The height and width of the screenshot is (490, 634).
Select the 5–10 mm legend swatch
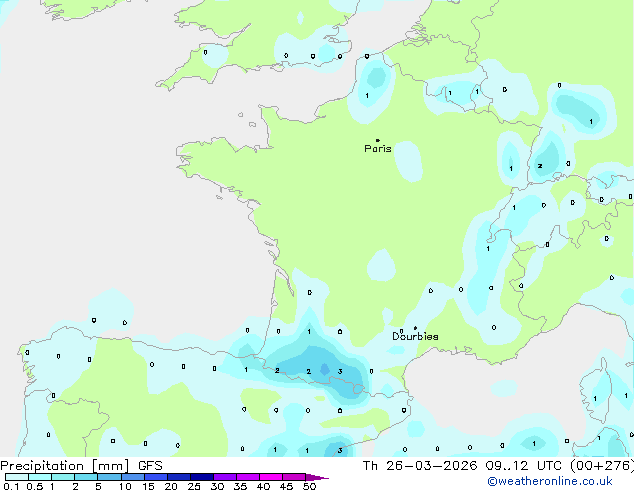(110, 477)
